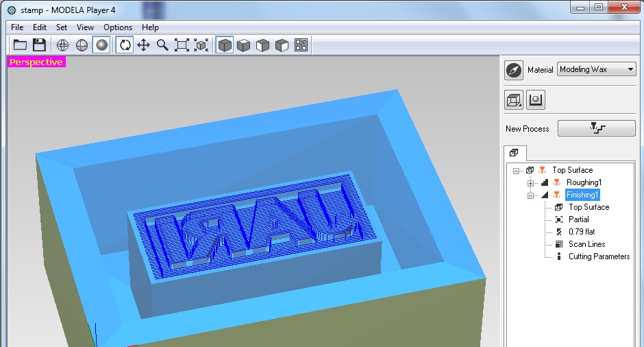Viewport: 644px width, 347px height.
Task: Click the Scan Lines icon
Action: pyautogui.click(x=559, y=244)
